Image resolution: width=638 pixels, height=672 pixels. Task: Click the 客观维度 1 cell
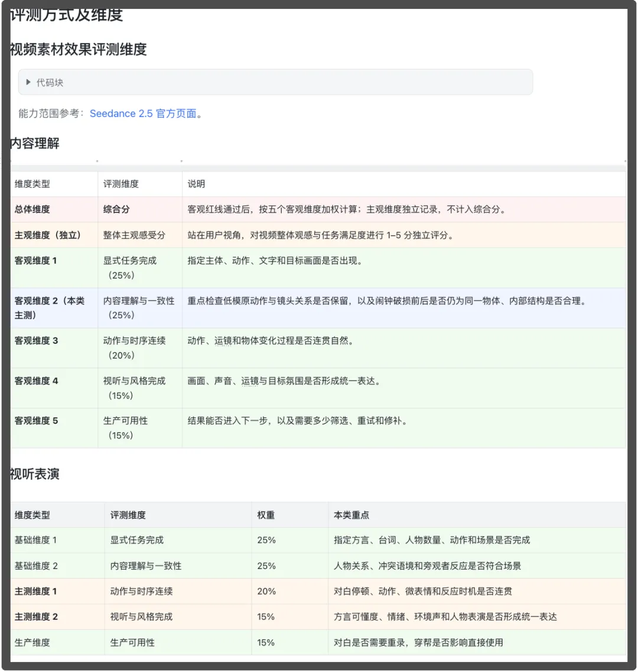coord(54,268)
